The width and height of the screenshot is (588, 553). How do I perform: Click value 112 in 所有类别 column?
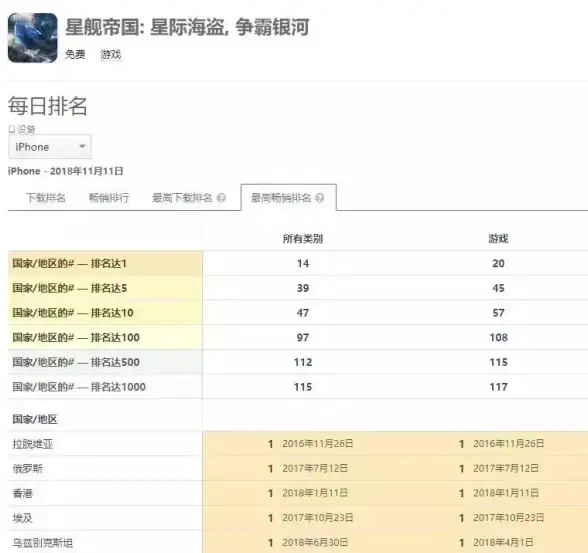point(303,362)
